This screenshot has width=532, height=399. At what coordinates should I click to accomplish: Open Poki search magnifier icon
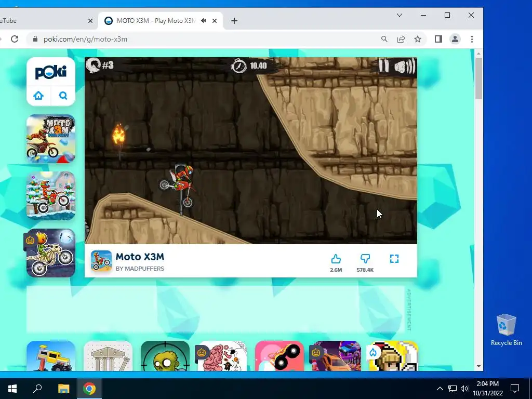point(63,96)
